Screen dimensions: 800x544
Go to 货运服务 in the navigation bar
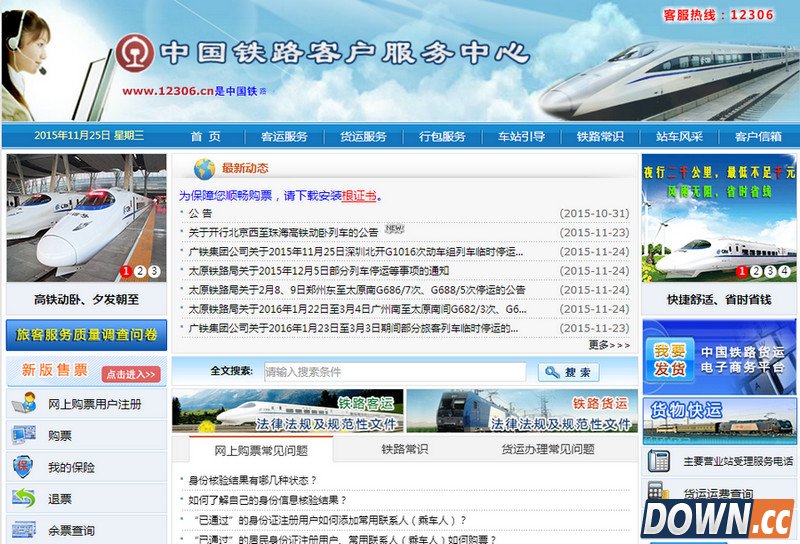(363, 137)
